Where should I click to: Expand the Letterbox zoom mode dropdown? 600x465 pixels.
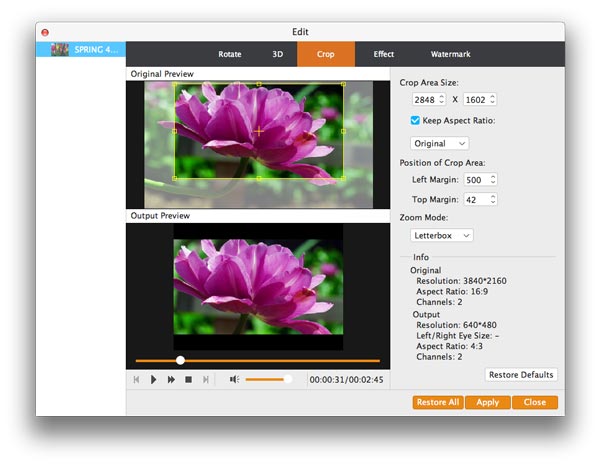(x=442, y=235)
